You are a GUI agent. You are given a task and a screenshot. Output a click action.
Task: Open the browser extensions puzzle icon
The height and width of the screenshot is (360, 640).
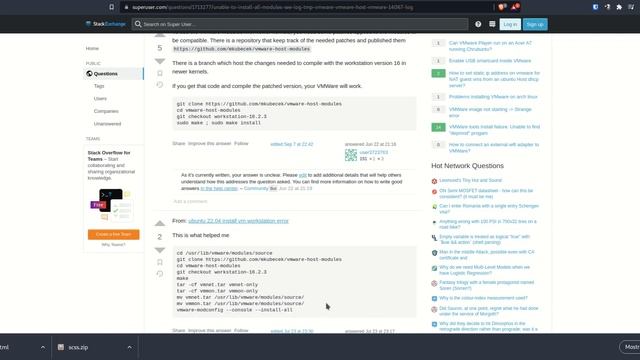pos(619,7)
